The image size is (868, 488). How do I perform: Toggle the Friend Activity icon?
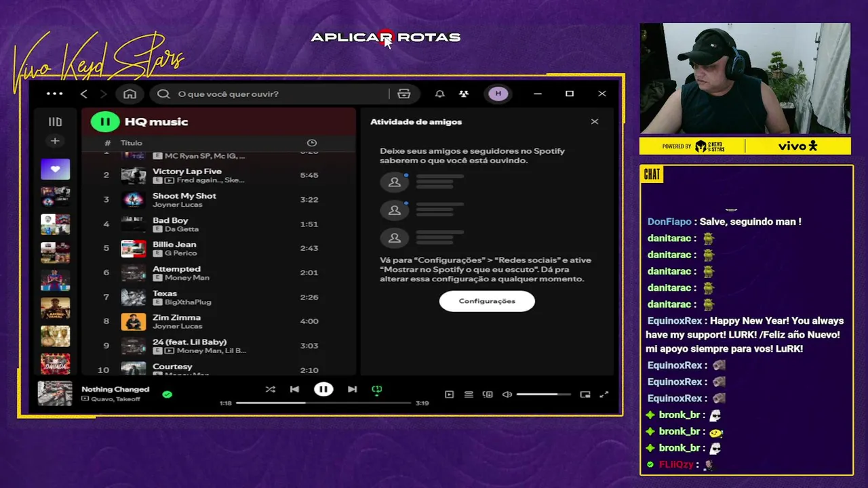[464, 94]
